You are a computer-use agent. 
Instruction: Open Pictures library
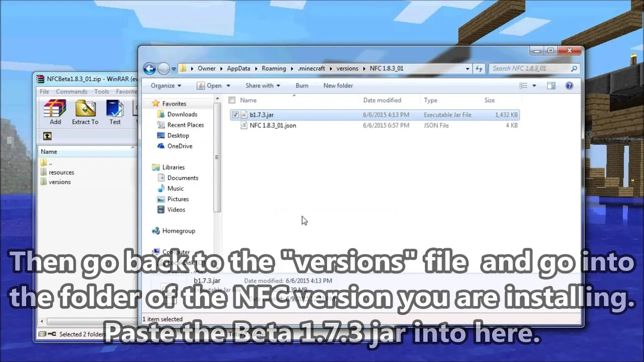pos(178,199)
